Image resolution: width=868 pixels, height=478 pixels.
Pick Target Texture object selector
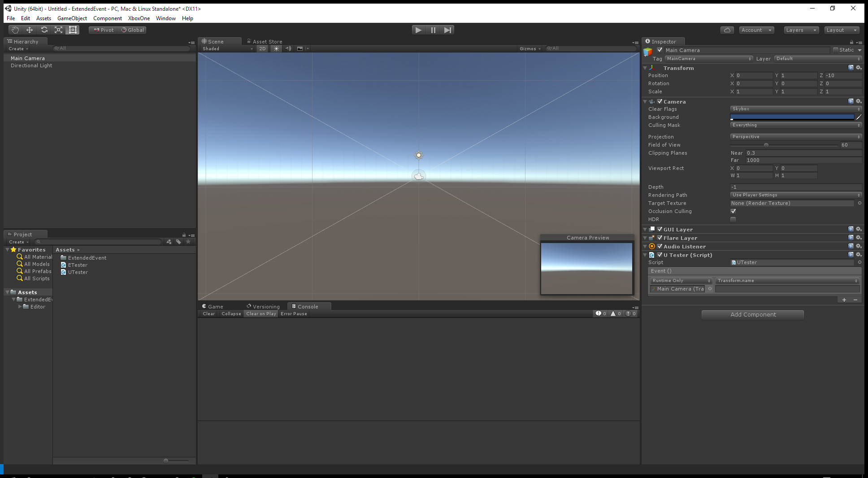859,203
